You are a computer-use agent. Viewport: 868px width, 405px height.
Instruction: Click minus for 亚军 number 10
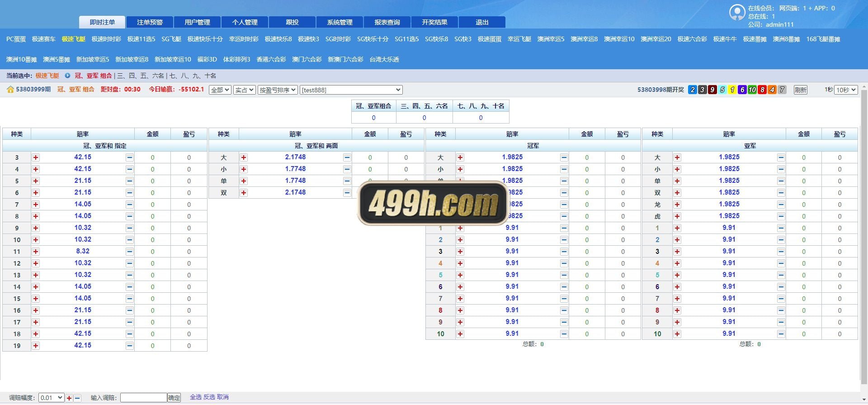point(781,334)
